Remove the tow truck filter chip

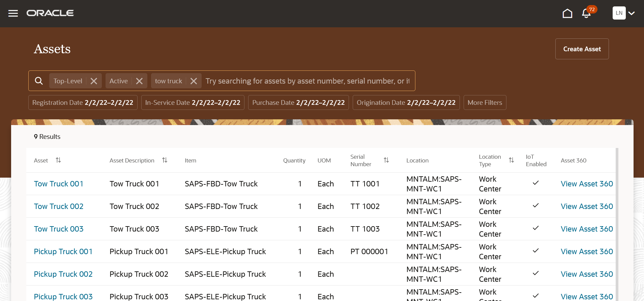pyautogui.click(x=194, y=81)
